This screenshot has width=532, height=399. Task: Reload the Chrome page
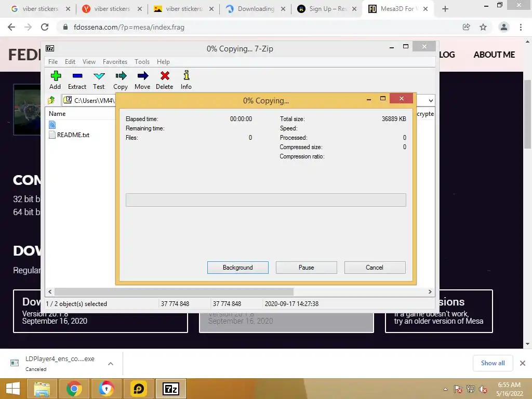pos(45,27)
